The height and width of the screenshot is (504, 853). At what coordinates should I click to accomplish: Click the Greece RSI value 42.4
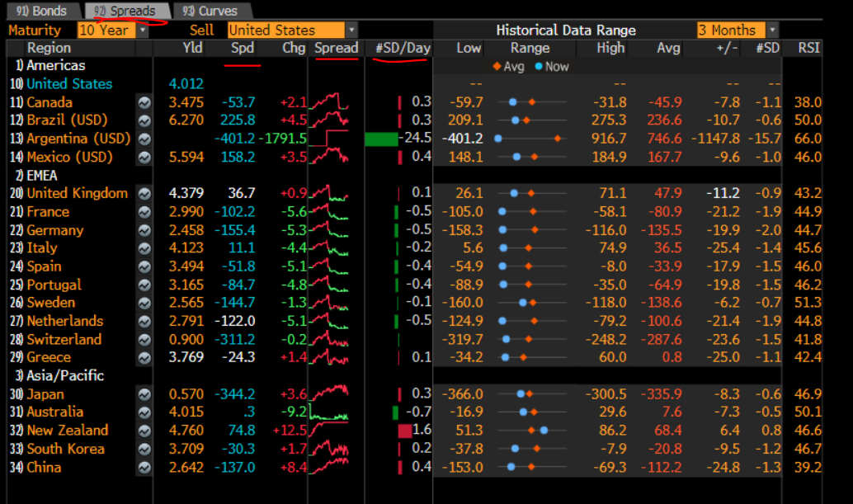[x=808, y=358]
